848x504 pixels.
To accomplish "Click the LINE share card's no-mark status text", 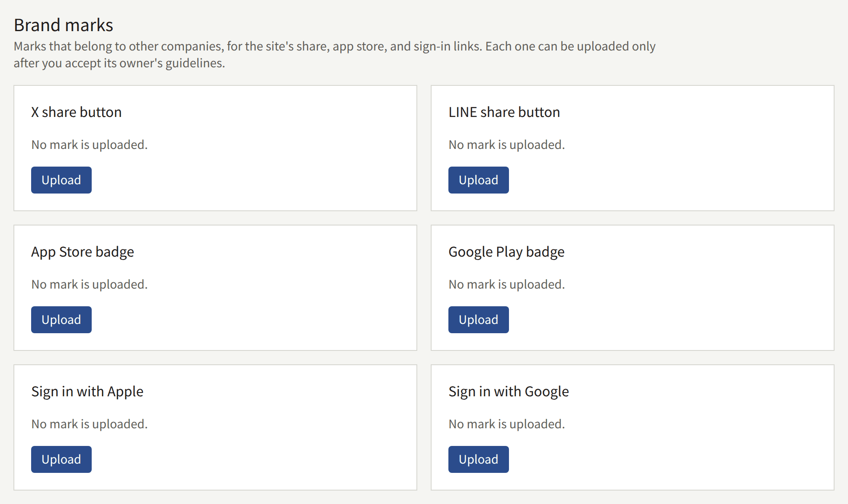I will coord(507,145).
